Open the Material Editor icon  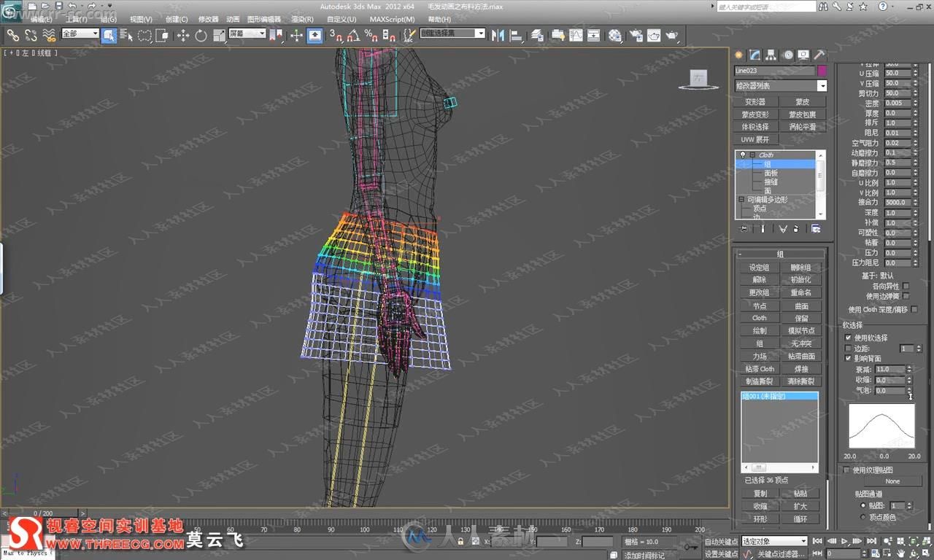tap(615, 35)
